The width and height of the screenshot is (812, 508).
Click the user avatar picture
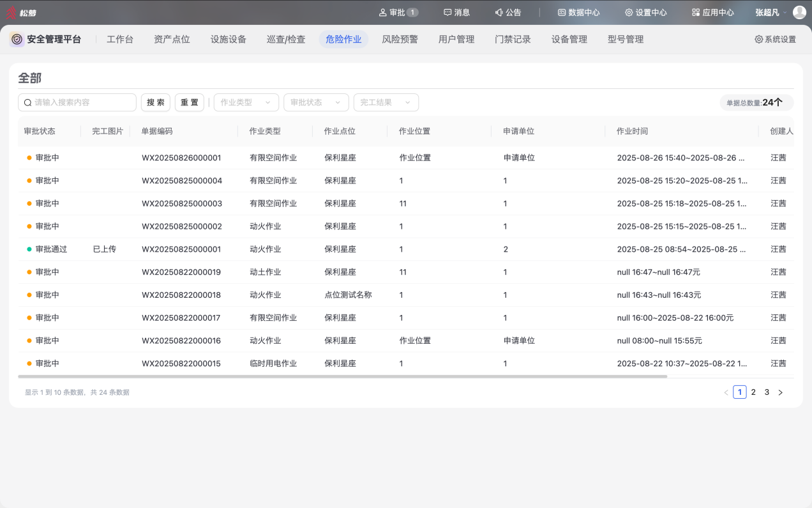tap(799, 12)
